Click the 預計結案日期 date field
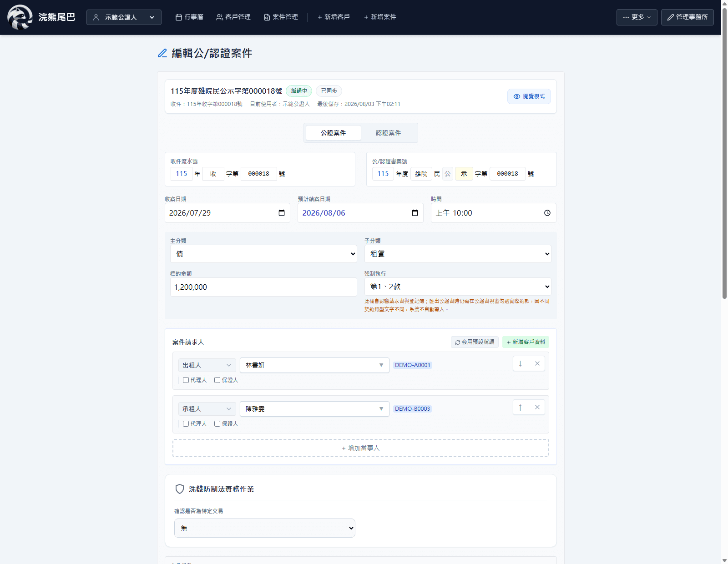Screen dimensions: 728x564 pyautogui.click(x=360, y=213)
